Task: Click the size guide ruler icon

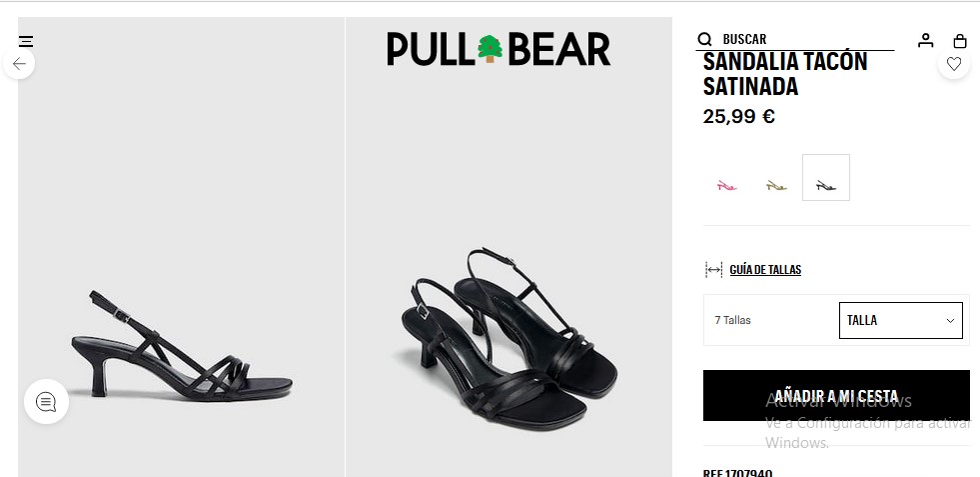Action: click(x=713, y=270)
